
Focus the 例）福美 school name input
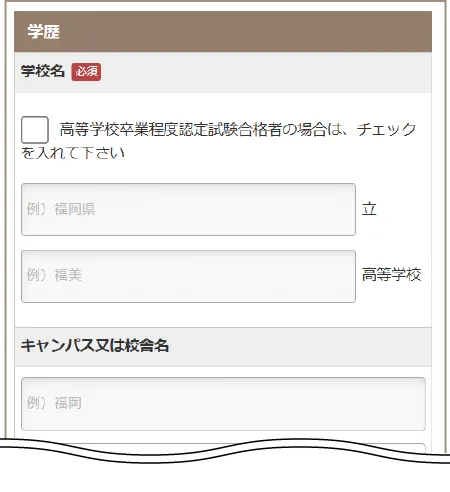(x=188, y=276)
